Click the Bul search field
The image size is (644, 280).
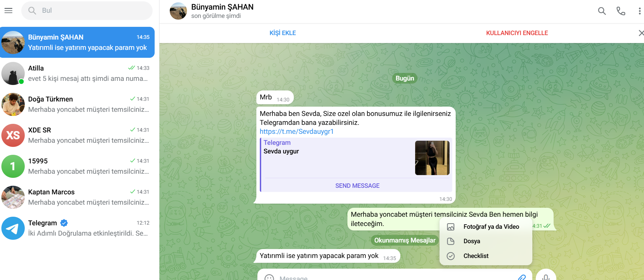click(87, 11)
